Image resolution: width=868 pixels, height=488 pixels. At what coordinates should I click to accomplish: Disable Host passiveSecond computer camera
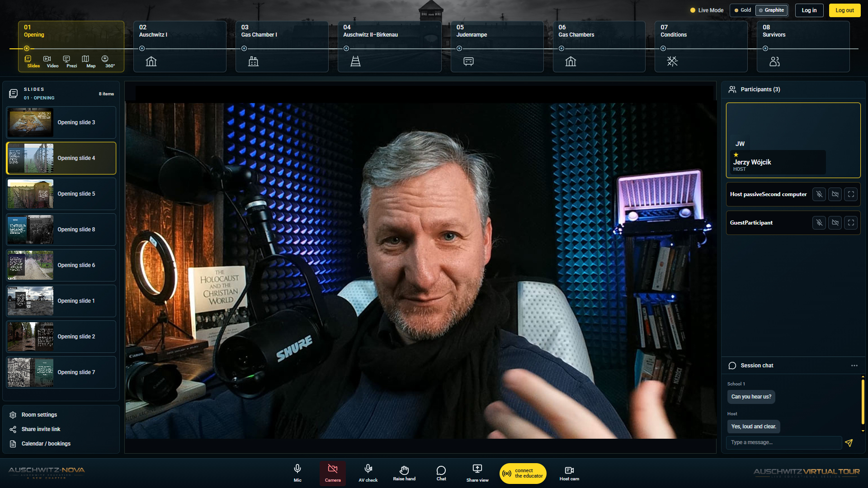[835, 194]
